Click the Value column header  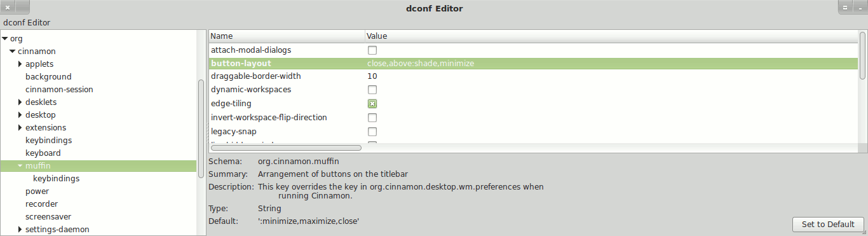[611, 36]
